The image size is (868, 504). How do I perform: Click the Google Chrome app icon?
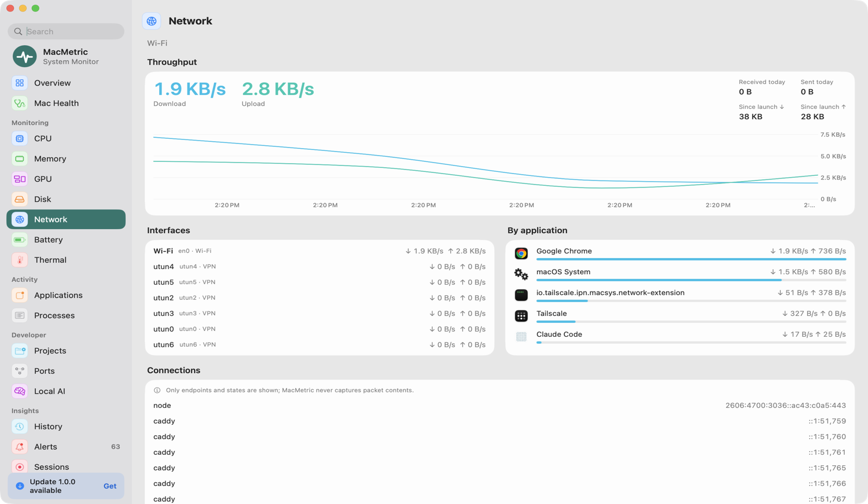[521, 253]
